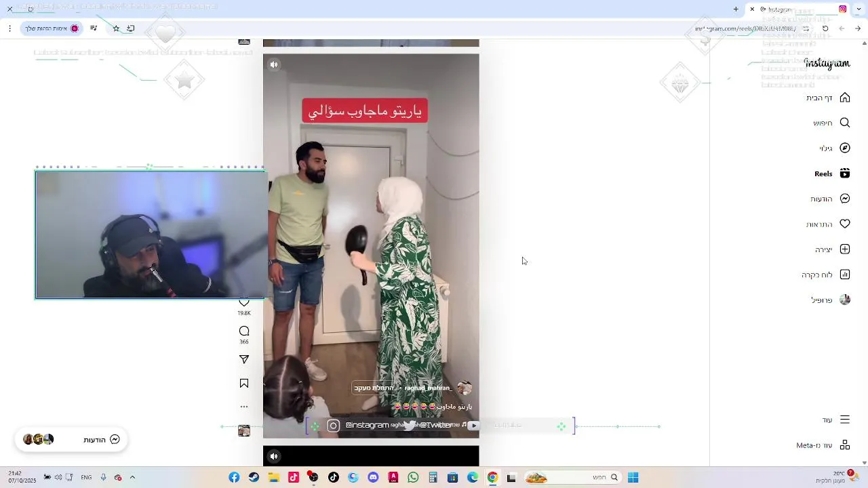868x488 pixels.
Task: Click the Chrome address bar URL
Action: (x=745, y=28)
